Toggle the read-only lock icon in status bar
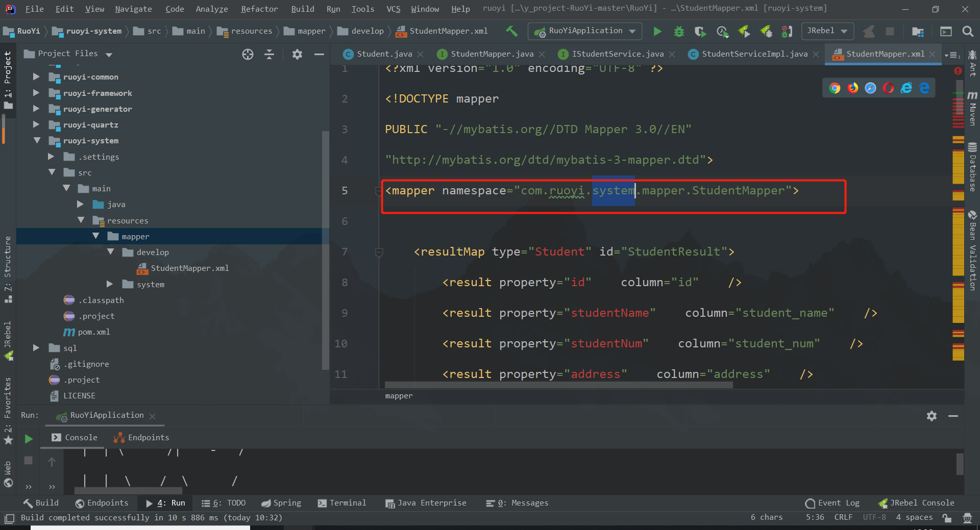The height and width of the screenshot is (530, 980). (x=947, y=518)
